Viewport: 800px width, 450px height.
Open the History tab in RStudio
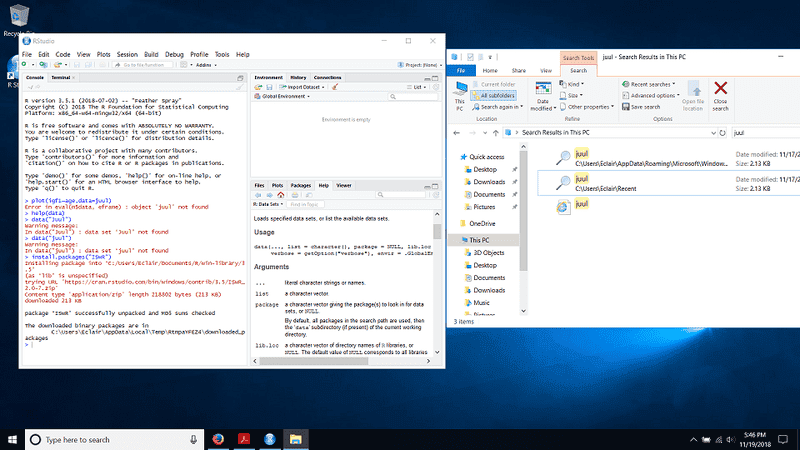point(298,77)
